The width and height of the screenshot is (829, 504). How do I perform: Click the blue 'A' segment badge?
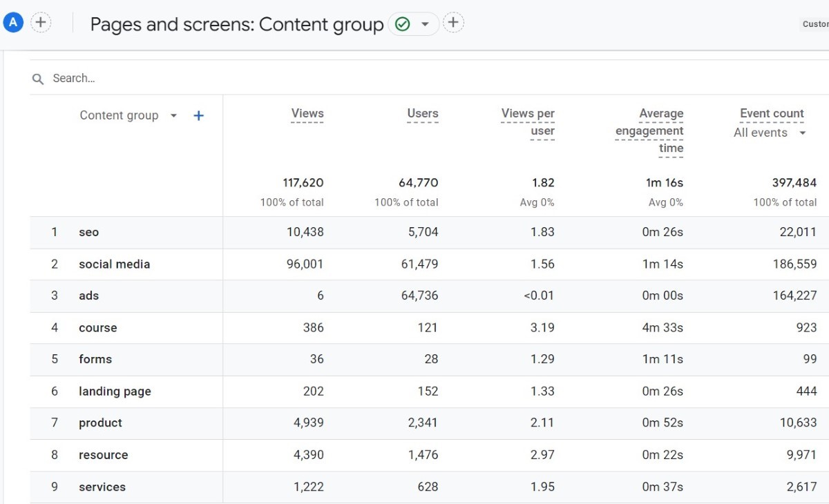(13, 23)
